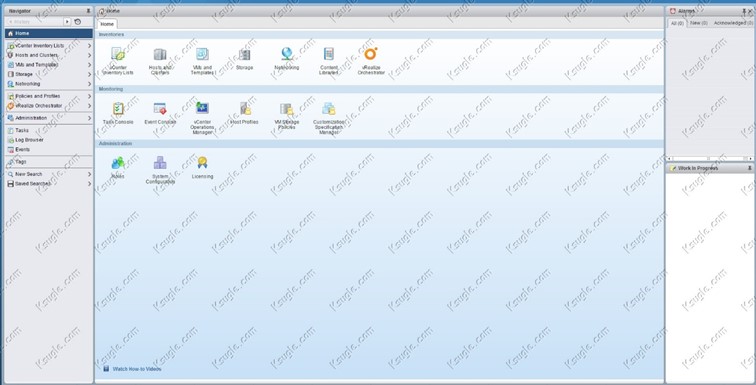Open the Networking home icon
756x385 pixels.
pos(287,54)
